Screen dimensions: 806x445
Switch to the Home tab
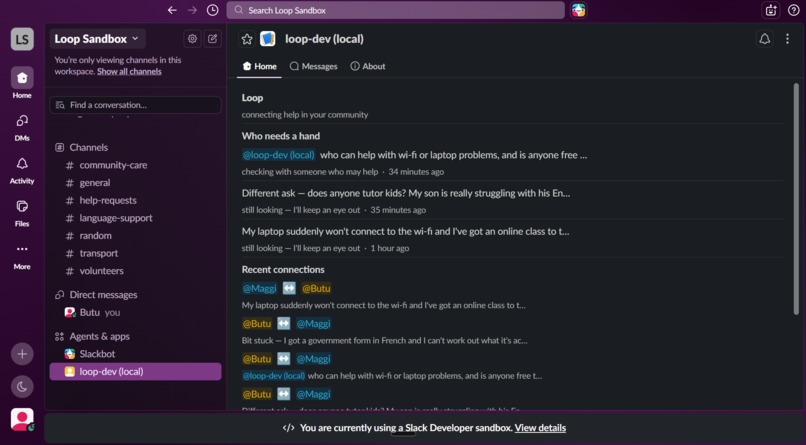point(259,66)
